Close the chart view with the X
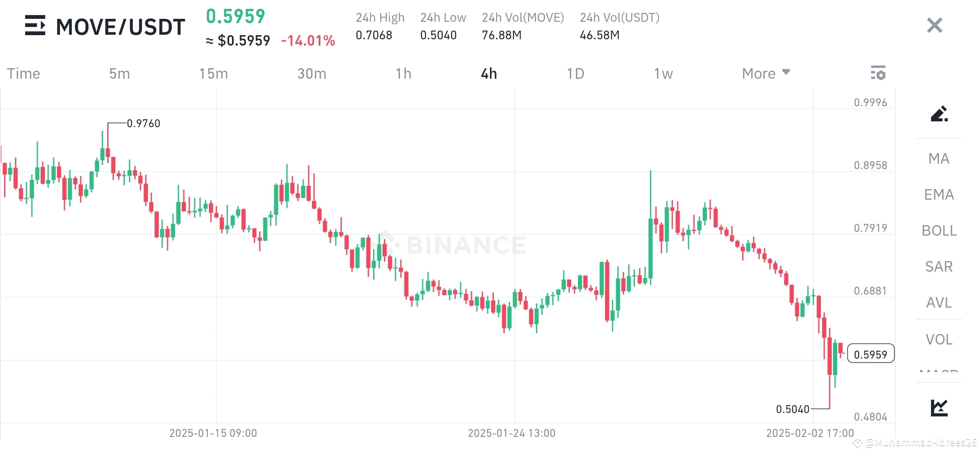 tap(934, 25)
